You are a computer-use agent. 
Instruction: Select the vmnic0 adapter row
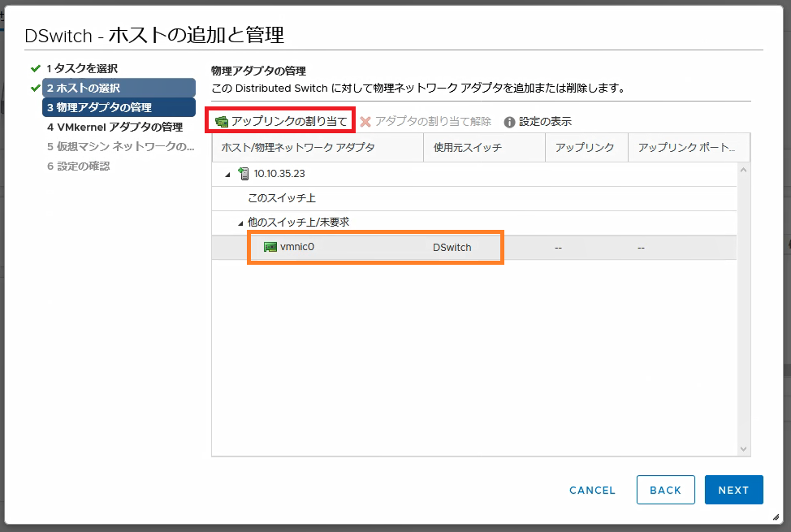pyautogui.click(x=473, y=248)
